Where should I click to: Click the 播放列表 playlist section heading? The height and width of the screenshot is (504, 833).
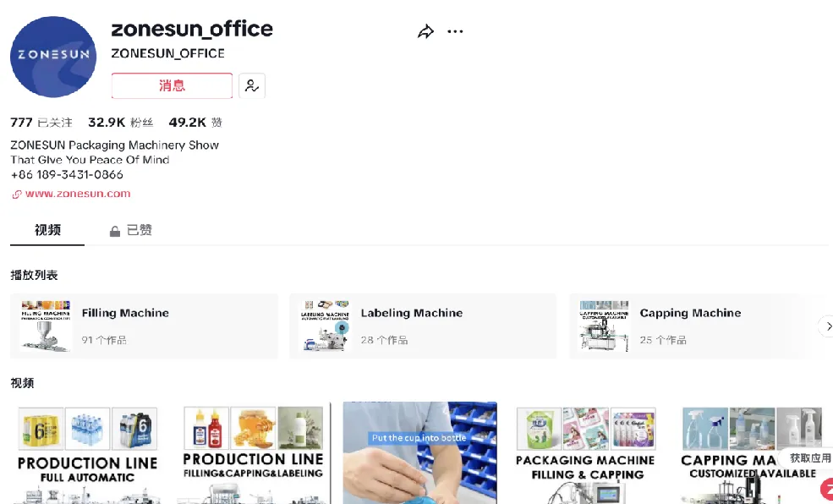(34, 275)
